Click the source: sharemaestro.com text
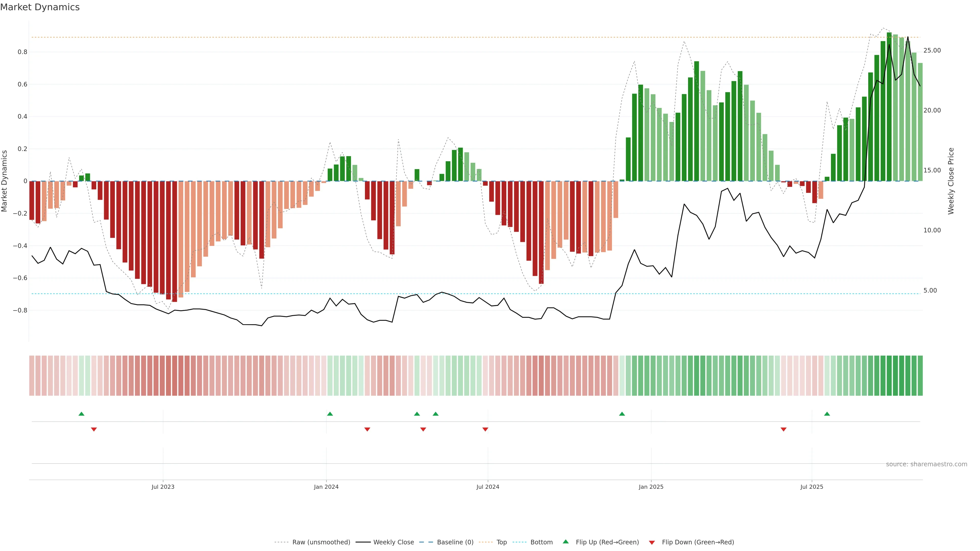 pyautogui.click(x=926, y=464)
